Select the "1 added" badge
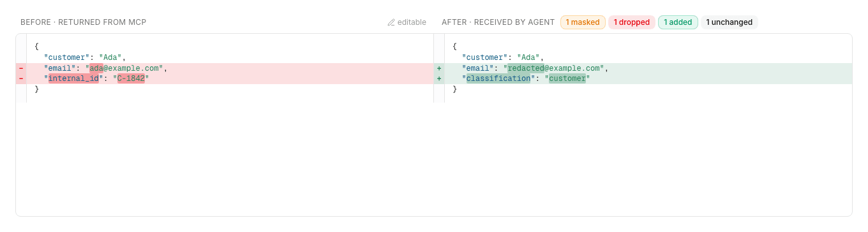This screenshot has height=232, width=868. pyautogui.click(x=678, y=22)
